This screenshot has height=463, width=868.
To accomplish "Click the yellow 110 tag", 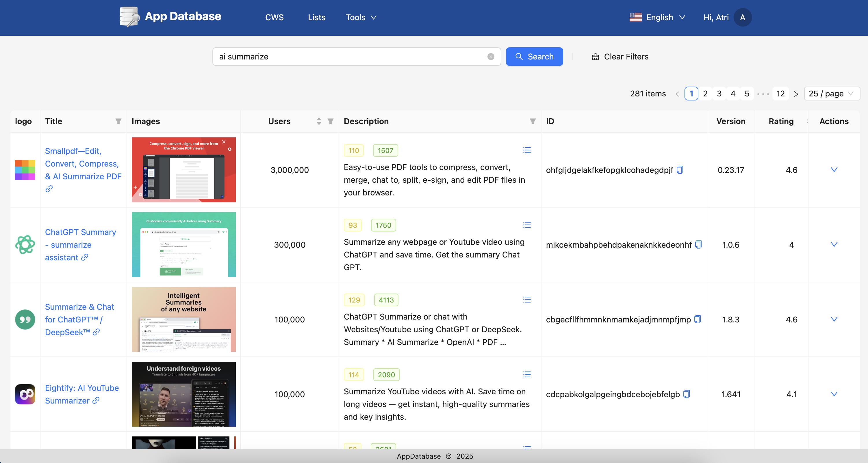I will click(353, 150).
